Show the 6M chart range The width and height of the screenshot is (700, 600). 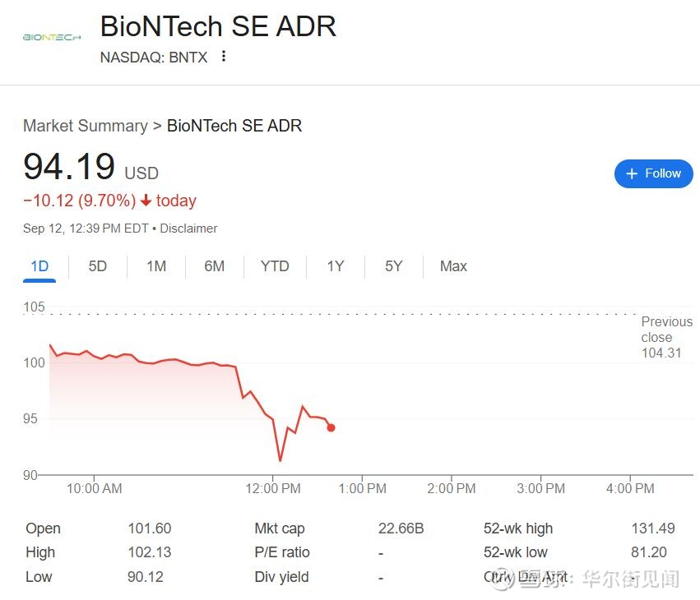pyautogui.click(x=214, y=266)
